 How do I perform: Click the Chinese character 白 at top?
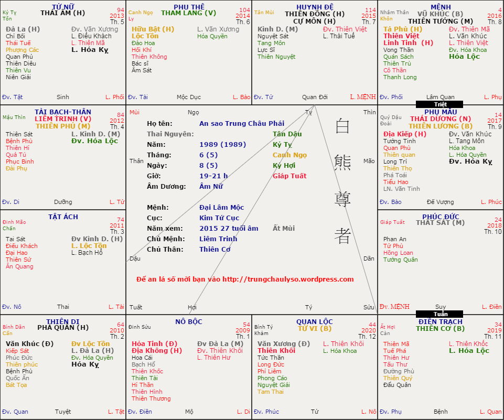pyautogui.click(x=343, y=126)
